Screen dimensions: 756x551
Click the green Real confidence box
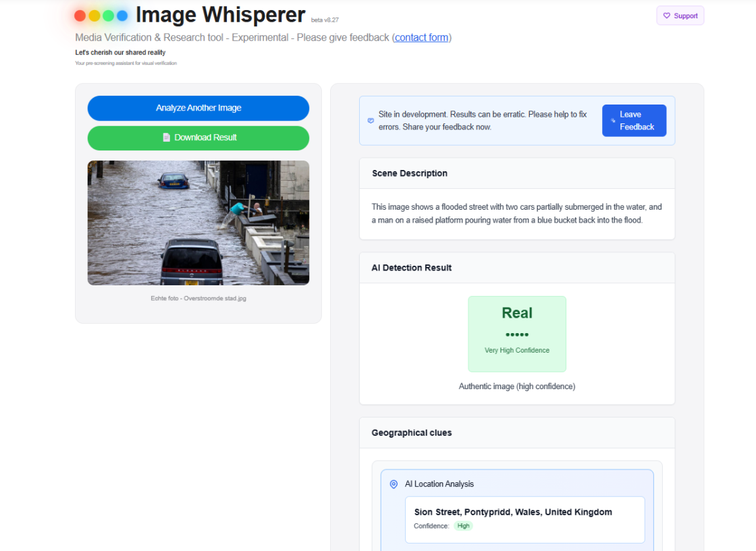517,333
